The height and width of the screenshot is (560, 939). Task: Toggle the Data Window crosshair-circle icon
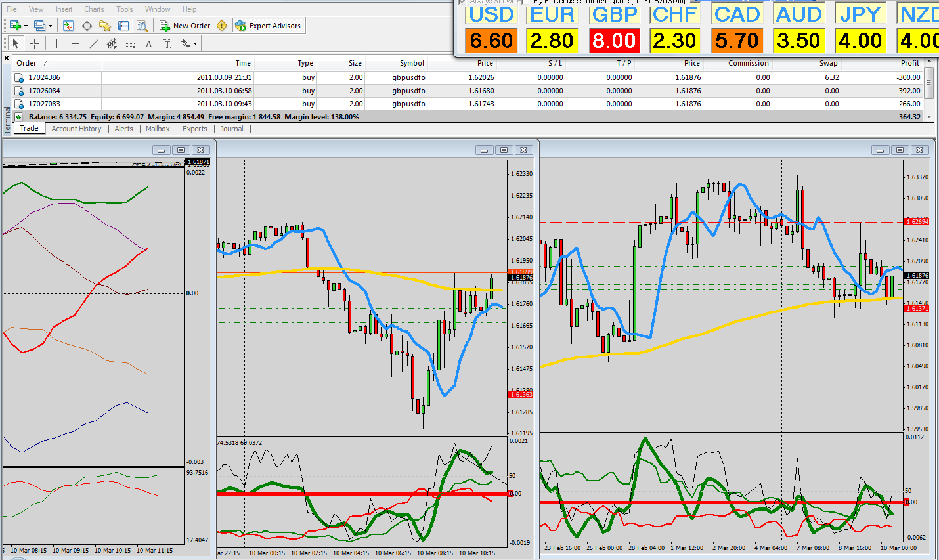pos(87,26)
